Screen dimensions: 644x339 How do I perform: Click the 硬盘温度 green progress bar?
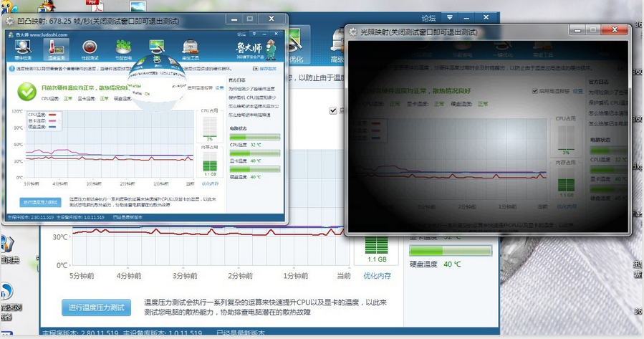451,251
